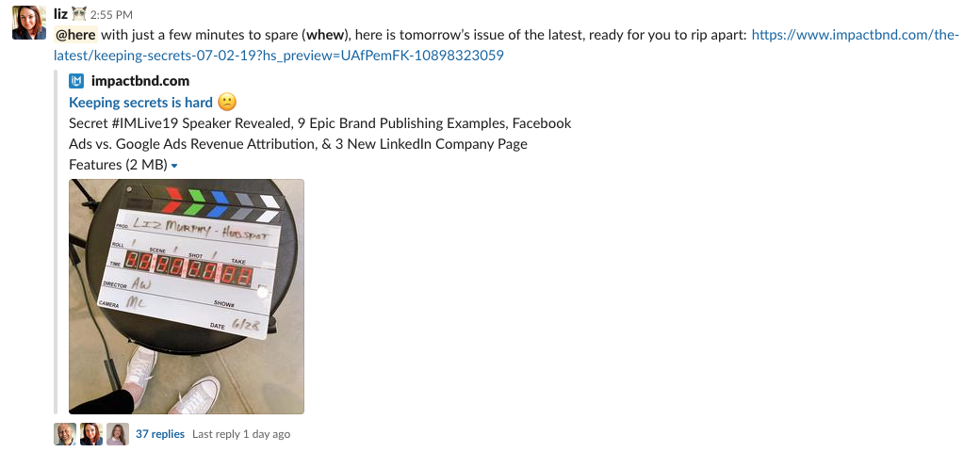
Task: Open first replier's avatar in the thread
Action: [65, 434]
